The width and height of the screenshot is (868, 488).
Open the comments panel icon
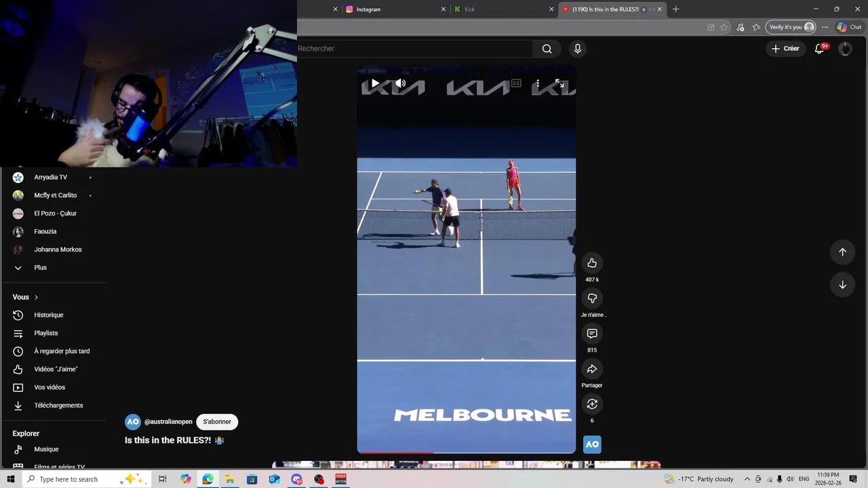[x=592, y=333]
